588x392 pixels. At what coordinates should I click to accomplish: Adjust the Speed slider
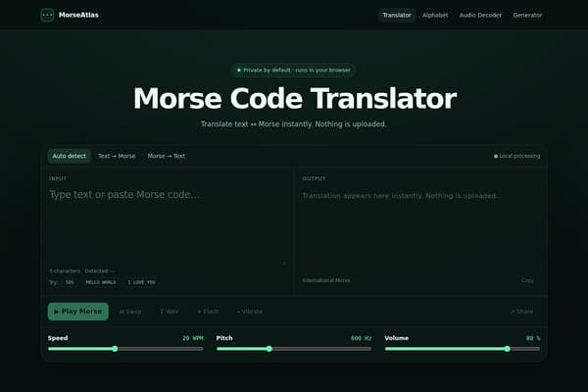coord(125,349)
